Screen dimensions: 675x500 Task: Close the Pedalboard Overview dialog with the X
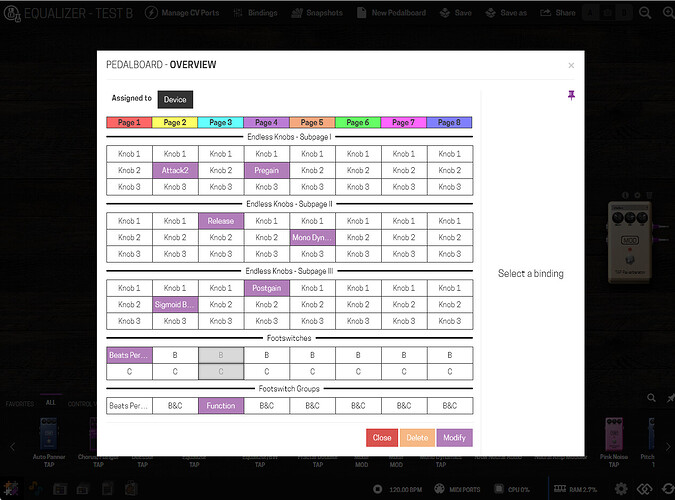571,66
